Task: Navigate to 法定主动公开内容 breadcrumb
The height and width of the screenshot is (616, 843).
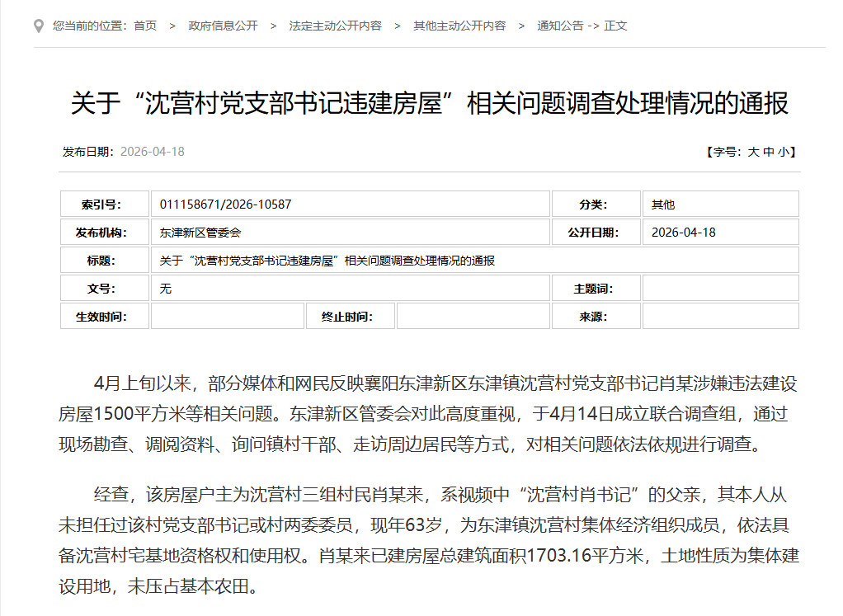Action: click(335, 26)
